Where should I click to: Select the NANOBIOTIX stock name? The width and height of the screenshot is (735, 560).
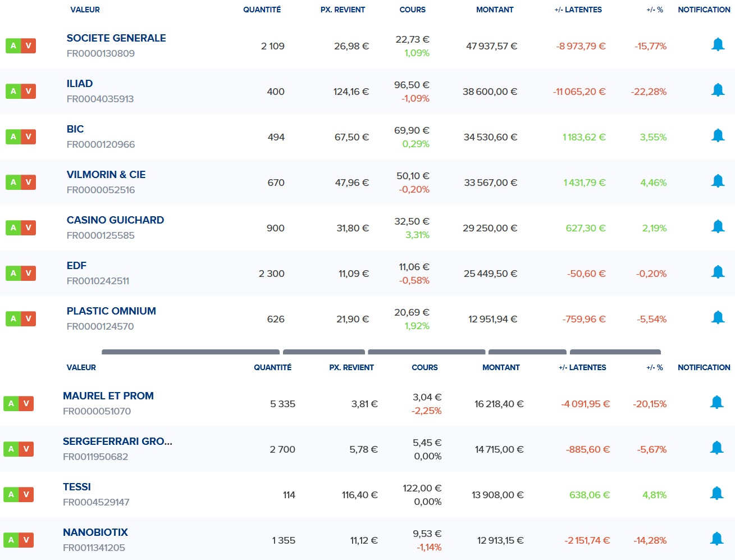tap(95, 532)
